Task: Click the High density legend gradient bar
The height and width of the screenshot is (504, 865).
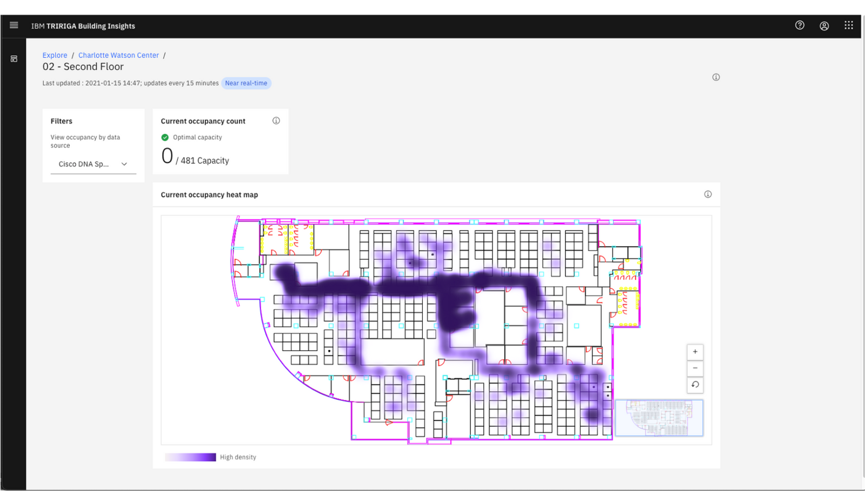Action: pos(190,456)
